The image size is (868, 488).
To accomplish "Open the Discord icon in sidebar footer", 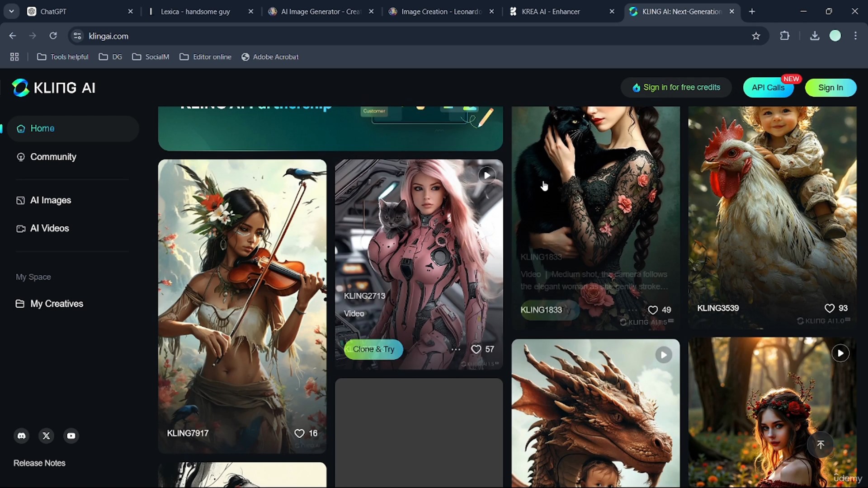I will click(x=21, y=436).
